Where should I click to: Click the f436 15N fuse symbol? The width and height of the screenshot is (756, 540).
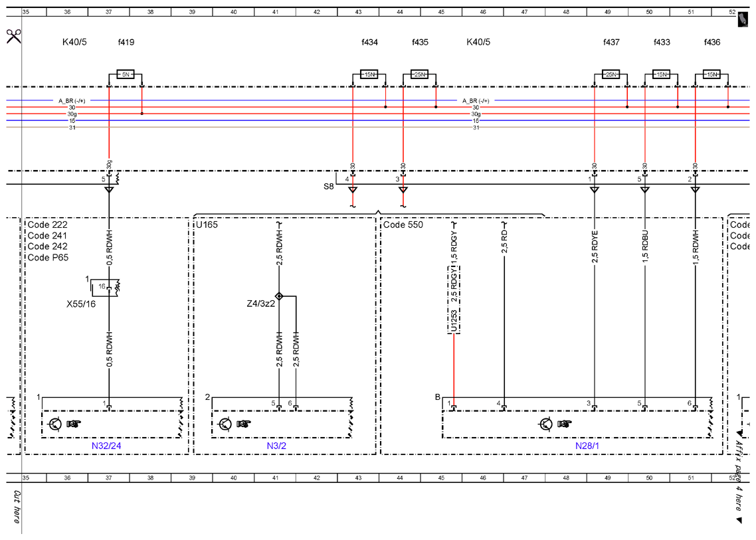click(x=711, y=75)
